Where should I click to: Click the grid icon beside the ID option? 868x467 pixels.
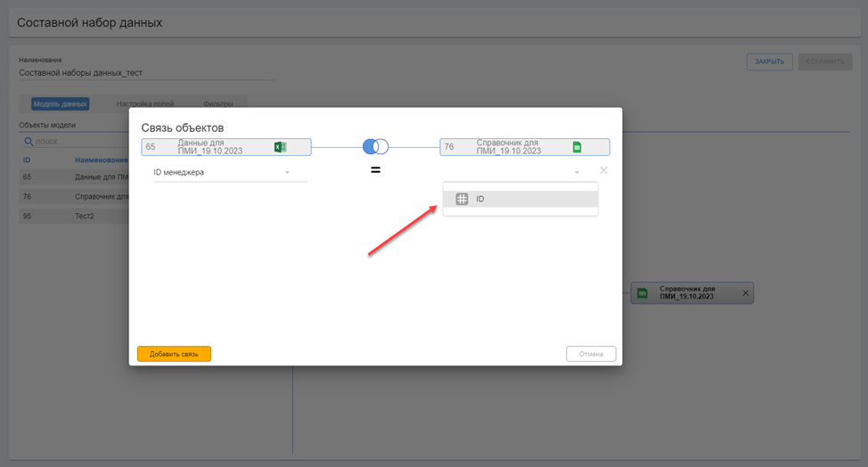(462, 199)
